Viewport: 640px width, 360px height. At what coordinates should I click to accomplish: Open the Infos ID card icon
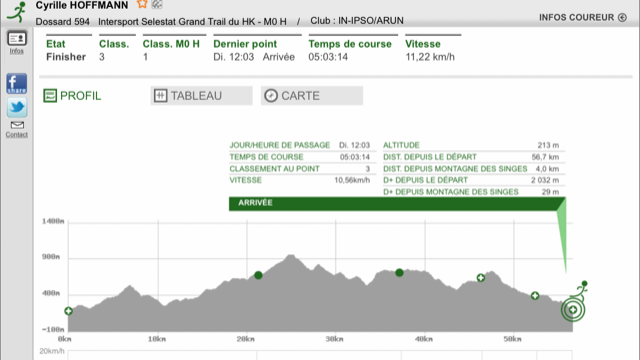(x=17, y=39)
